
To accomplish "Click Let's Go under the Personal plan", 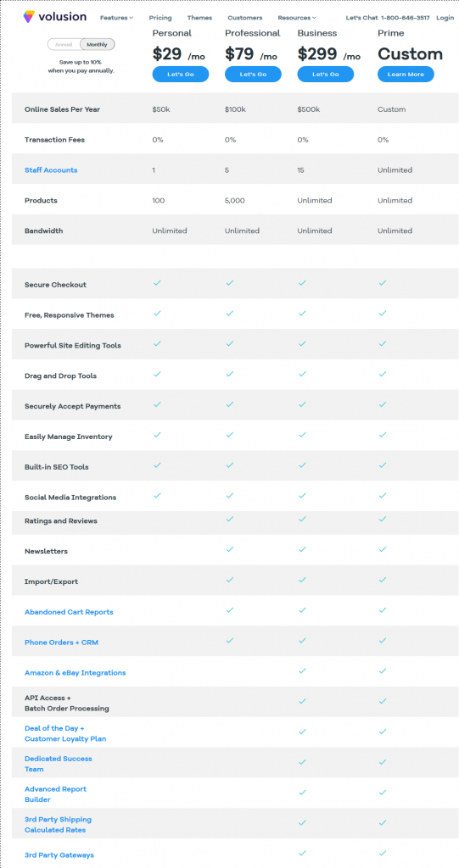I will tap(181, 75).
